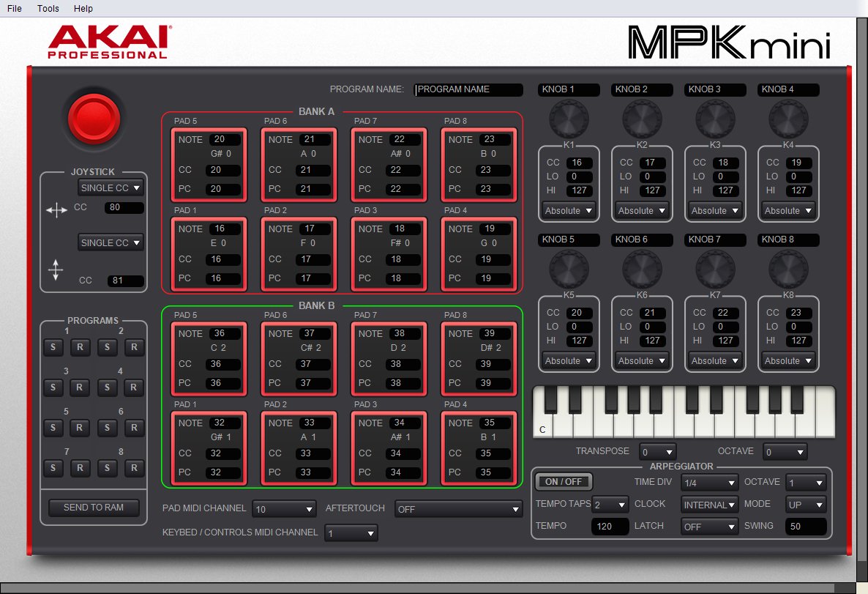Open the CLOCK source dropdown
The height and width of the screenshot is (594, 868).
click(x=708, y=504)
